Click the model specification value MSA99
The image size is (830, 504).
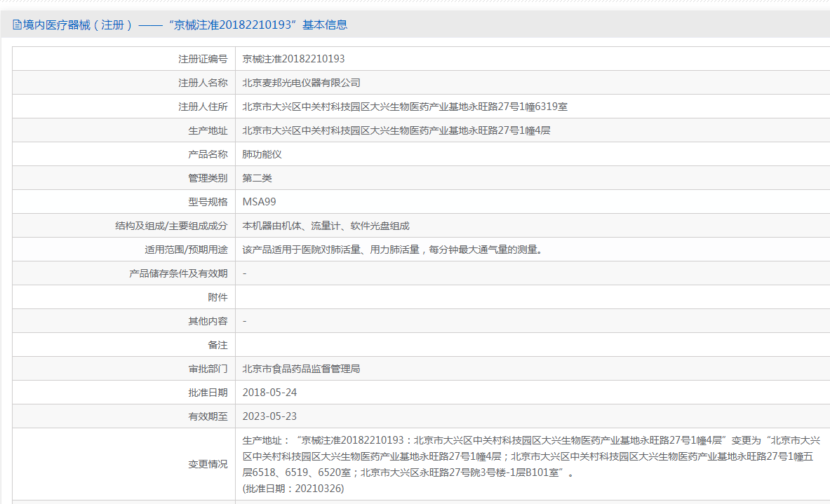pyautogui.click(x=259, y=202)
